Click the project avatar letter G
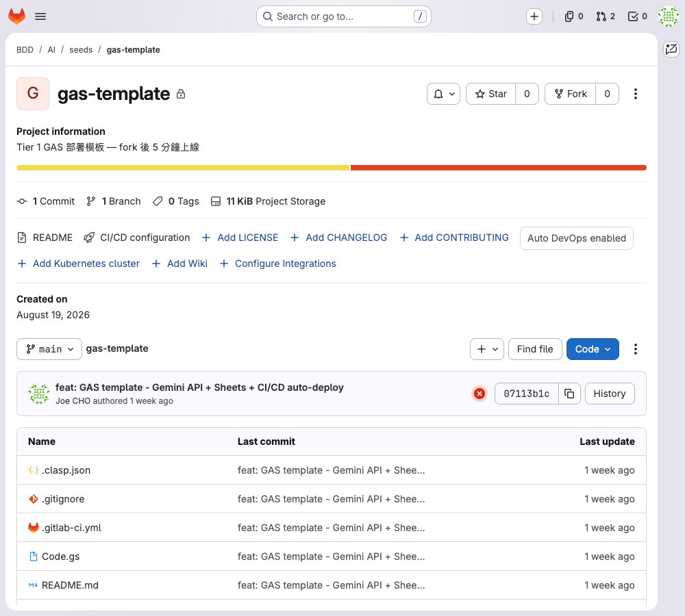 pos(33,93)
